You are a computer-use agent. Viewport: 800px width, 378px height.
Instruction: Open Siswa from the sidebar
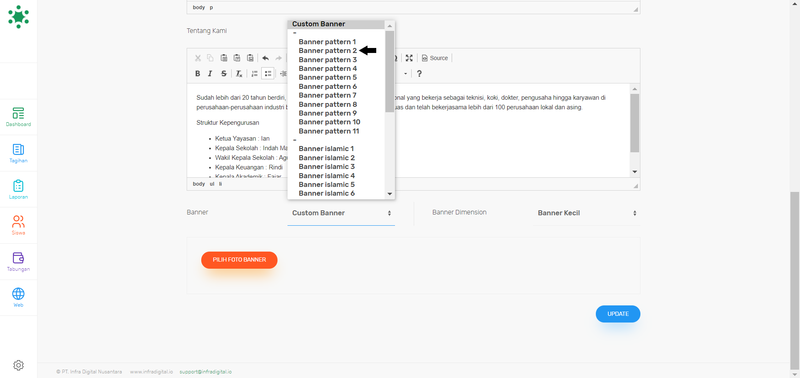coord(18,225)
